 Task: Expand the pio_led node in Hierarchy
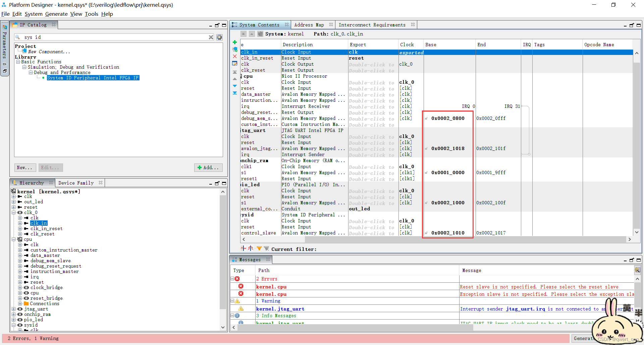point(14,320)
